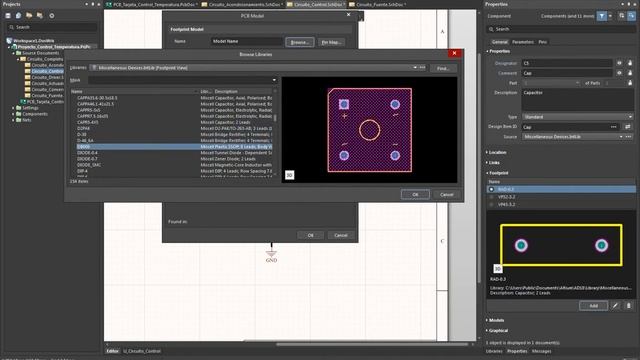Click the delete trash icon beside Add
The width and height of the screenshot is (640, 360).
(629, 306)
